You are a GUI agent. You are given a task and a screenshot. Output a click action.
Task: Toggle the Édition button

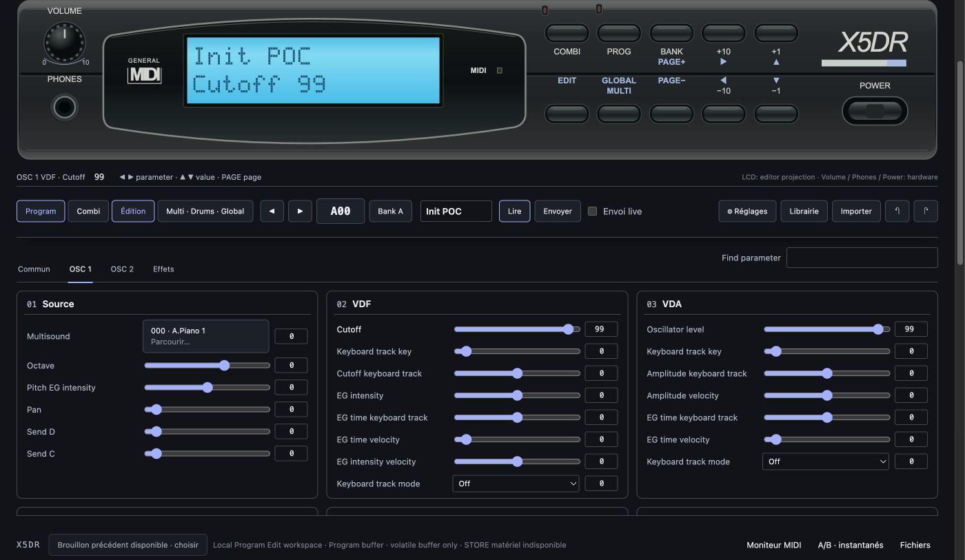[x=133, y=211]
